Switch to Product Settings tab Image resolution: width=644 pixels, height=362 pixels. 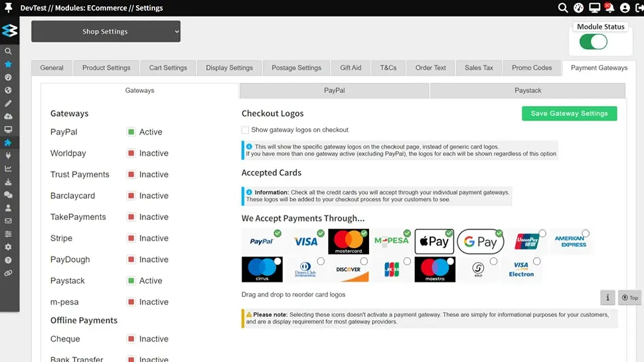pyautogui.click(x=106, y=68)
